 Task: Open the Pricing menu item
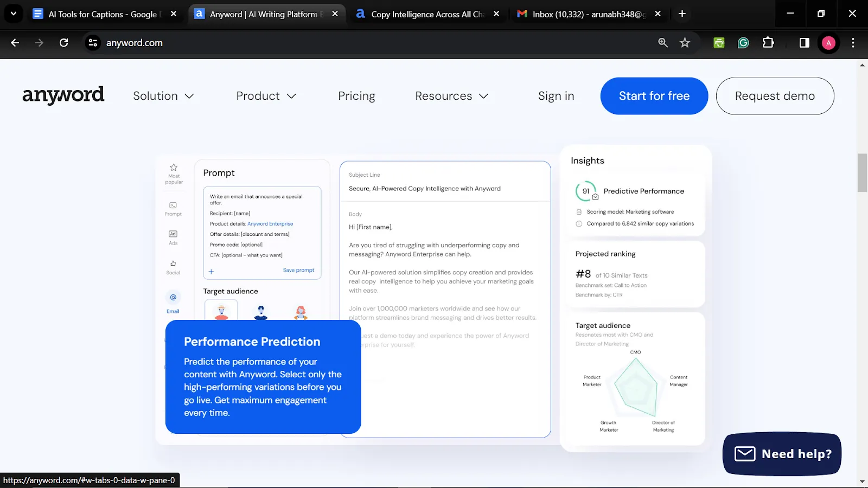[x=356, y=96]
